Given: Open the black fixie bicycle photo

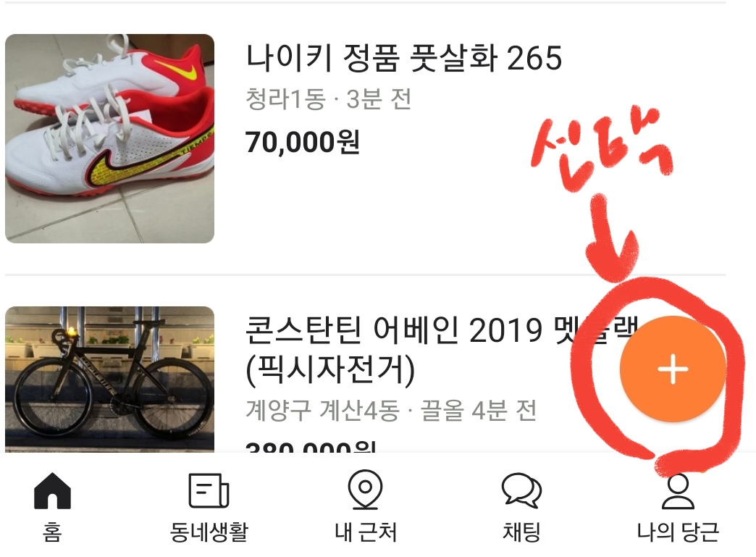Looking at the screenshot, I should pyautogui.click(x=109, y=379).
